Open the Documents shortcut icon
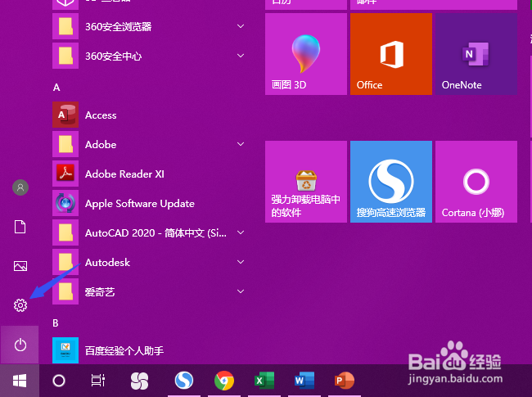 click(20, 227)
